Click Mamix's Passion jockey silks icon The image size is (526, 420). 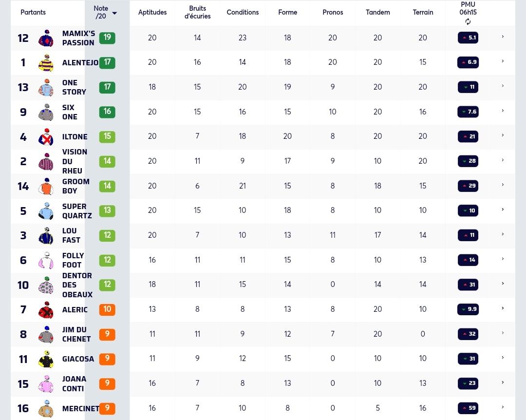pyautogui.click(x=46, y=38)
